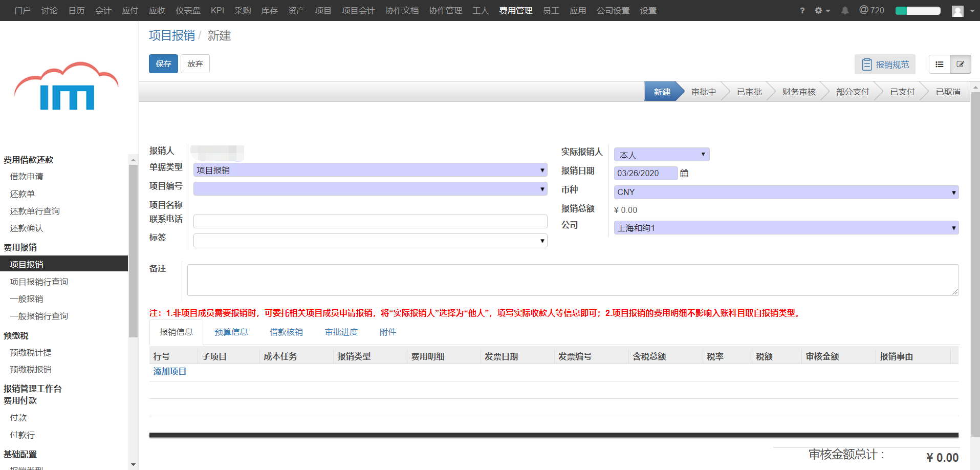Open the 仪表盘 top menu
The height and width of the screenshot is (470, 980).
tap(188, 11)
